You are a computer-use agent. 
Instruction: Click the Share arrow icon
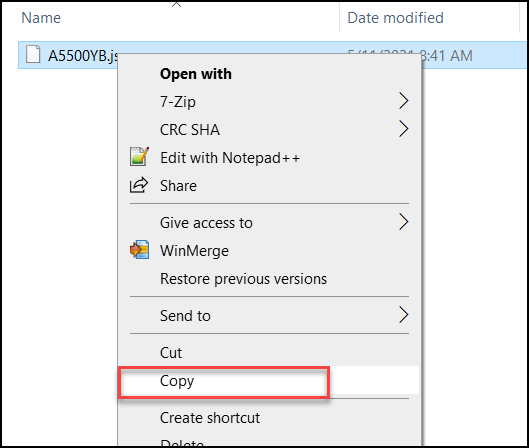(139, 185)
